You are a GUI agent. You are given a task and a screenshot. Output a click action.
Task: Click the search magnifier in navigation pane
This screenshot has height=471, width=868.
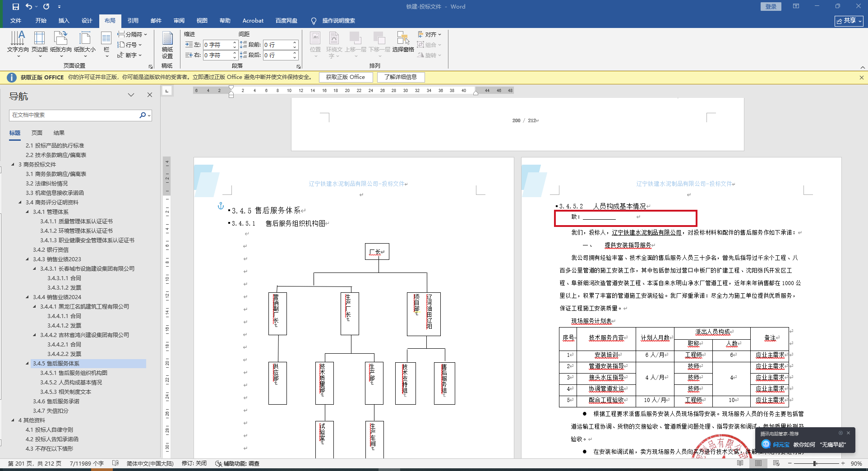pos(143,115)
